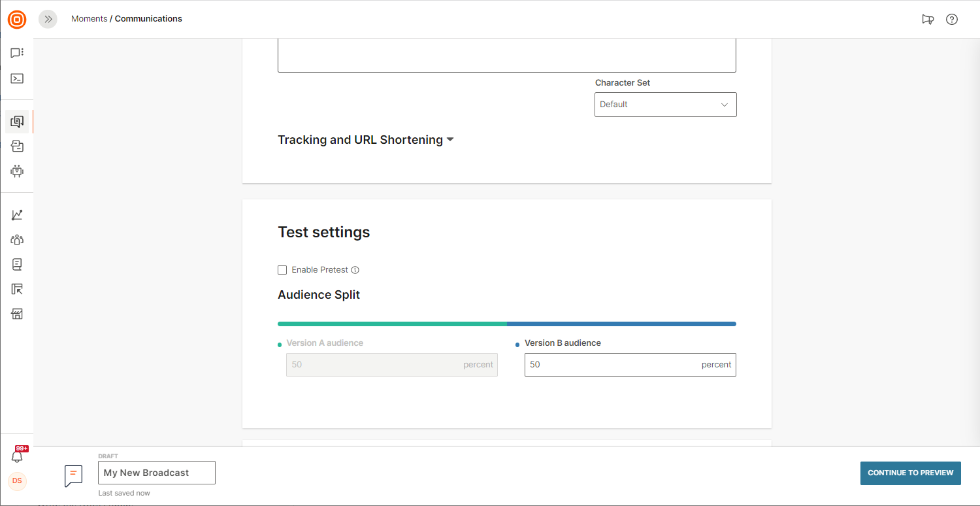The height and width of the screenshot is (506, 980).
Task: Open the DS user avatar menu
Action: (x=17, y=481)
